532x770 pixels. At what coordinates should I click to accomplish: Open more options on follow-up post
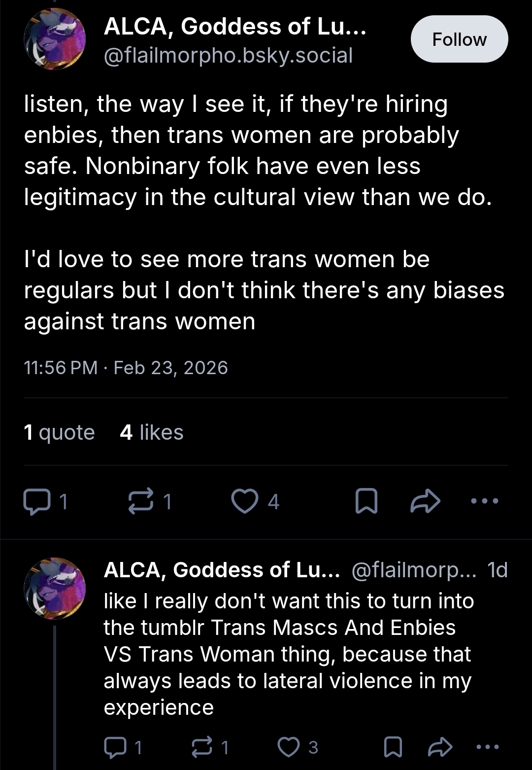click(x=488, y=747)
